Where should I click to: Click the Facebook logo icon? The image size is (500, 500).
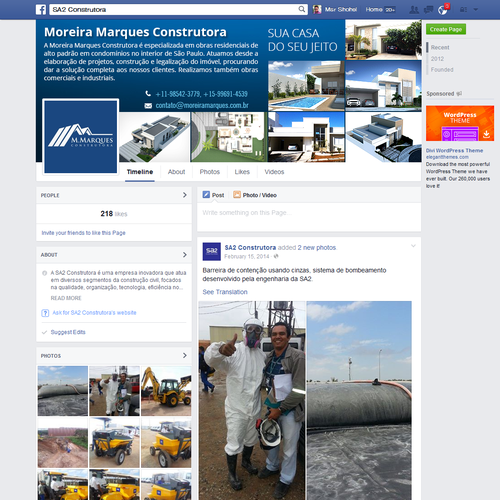[x=41, y=9]
